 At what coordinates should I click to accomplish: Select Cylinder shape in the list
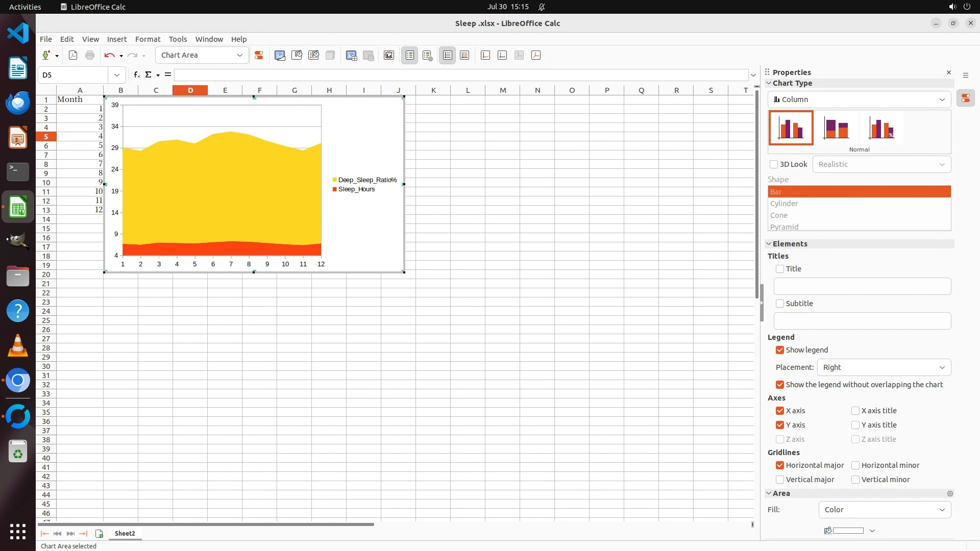tap(784, 204)
